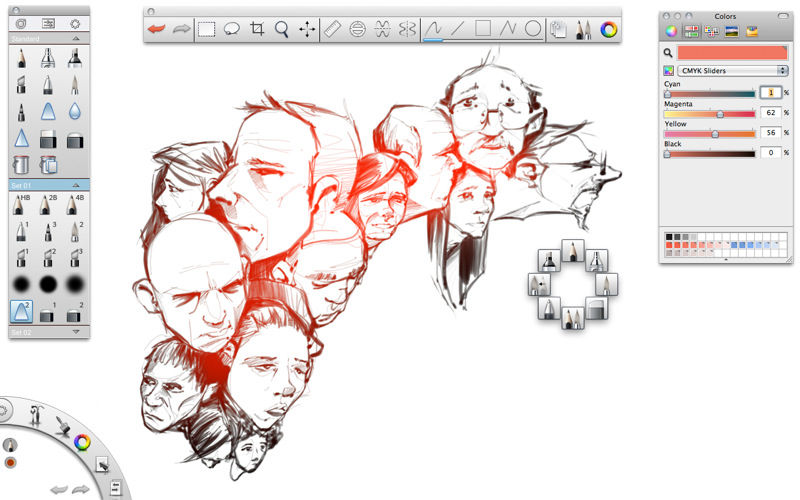Select the Standard Smear brush
800x500 pixels.
point(48,111)
